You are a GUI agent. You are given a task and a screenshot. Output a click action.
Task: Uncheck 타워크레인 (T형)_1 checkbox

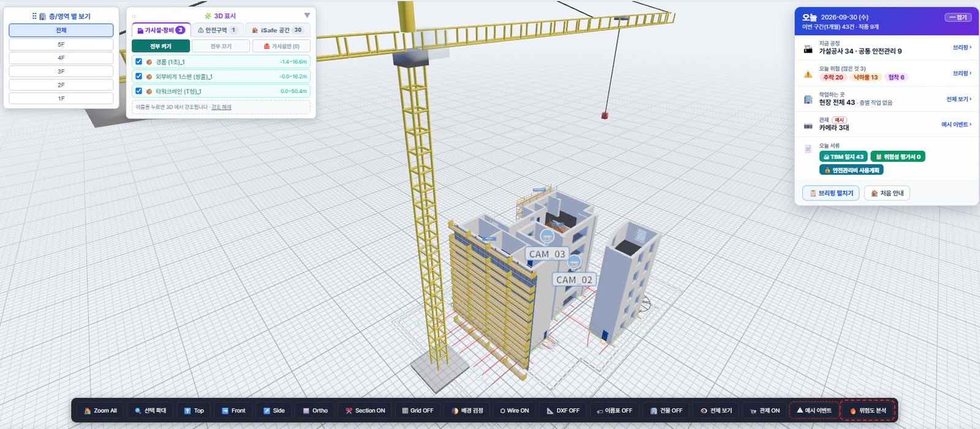click(139, 91)
